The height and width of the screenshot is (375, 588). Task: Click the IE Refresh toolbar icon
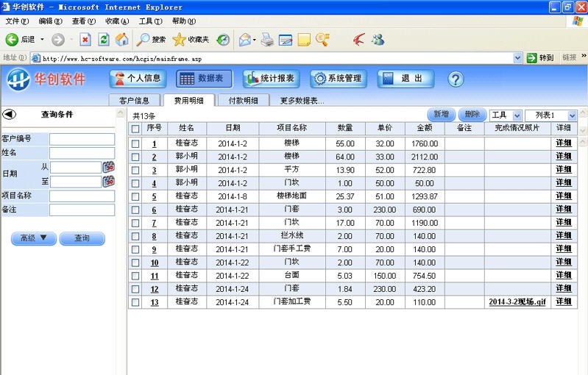tap(104, 39)
